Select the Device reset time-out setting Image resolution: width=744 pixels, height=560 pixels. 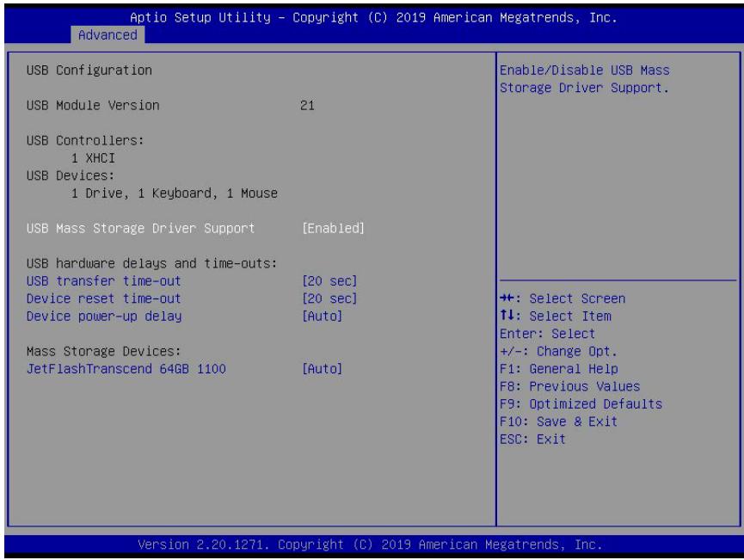[x=103, y=298]
